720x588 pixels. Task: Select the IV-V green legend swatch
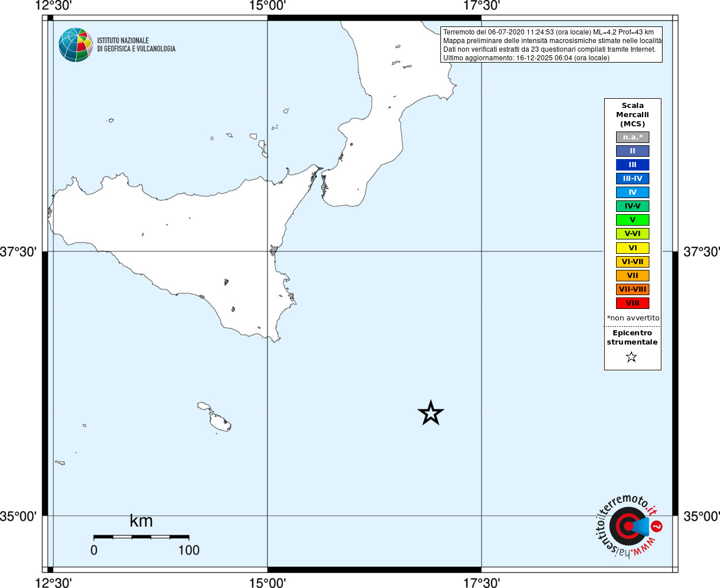click(633, 206)
